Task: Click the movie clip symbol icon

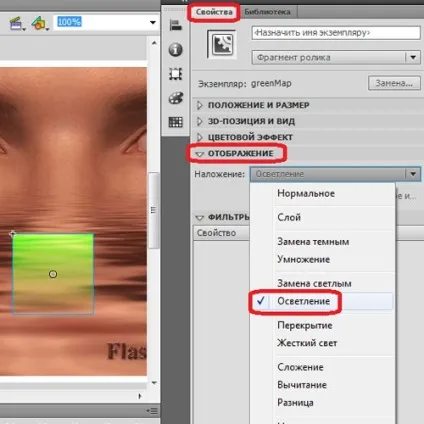Action: coord(222,45)
